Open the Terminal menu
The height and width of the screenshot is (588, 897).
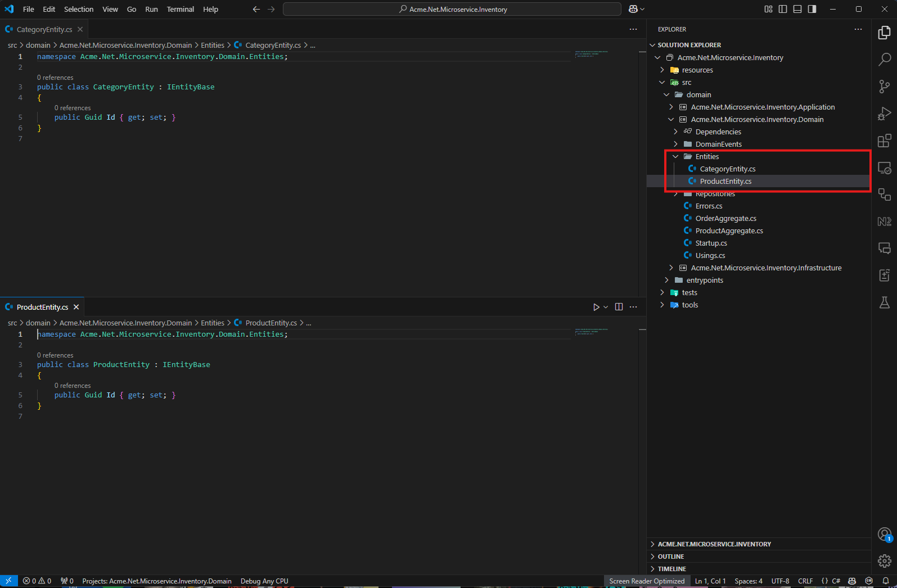click(x=180, y=9)
